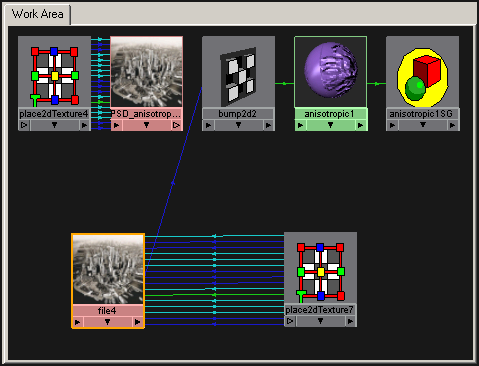
Task: Open bump2d2 input connections arrow
Action: 208,125
